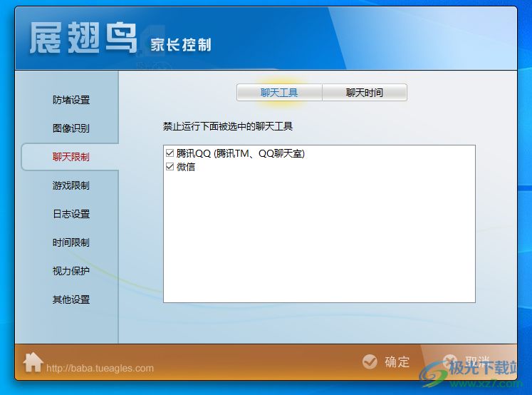Click the 取消 cancel button
This screenshot has height=395, width=532.
[466, 361]
